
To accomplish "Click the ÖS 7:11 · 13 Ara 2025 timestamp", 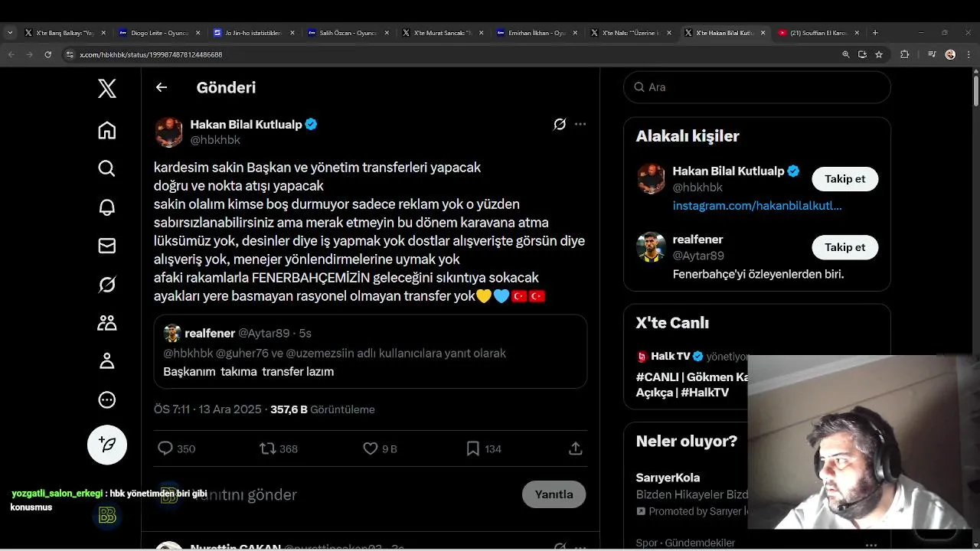I will coord(207,409).
